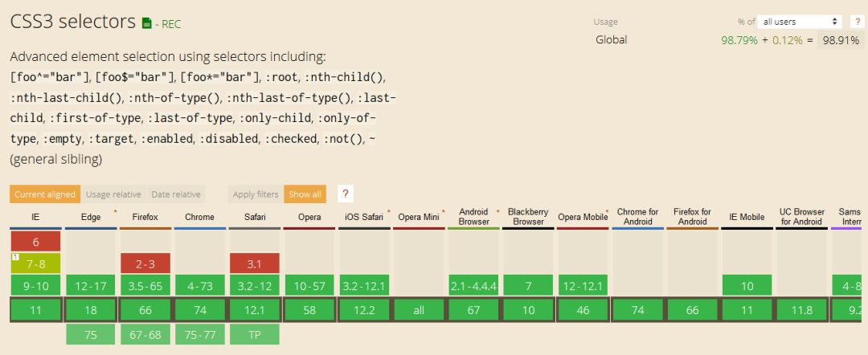Click the green spec document icon
Image resolution: width=868 pixels, height=355 pixels.
(147, 22)
